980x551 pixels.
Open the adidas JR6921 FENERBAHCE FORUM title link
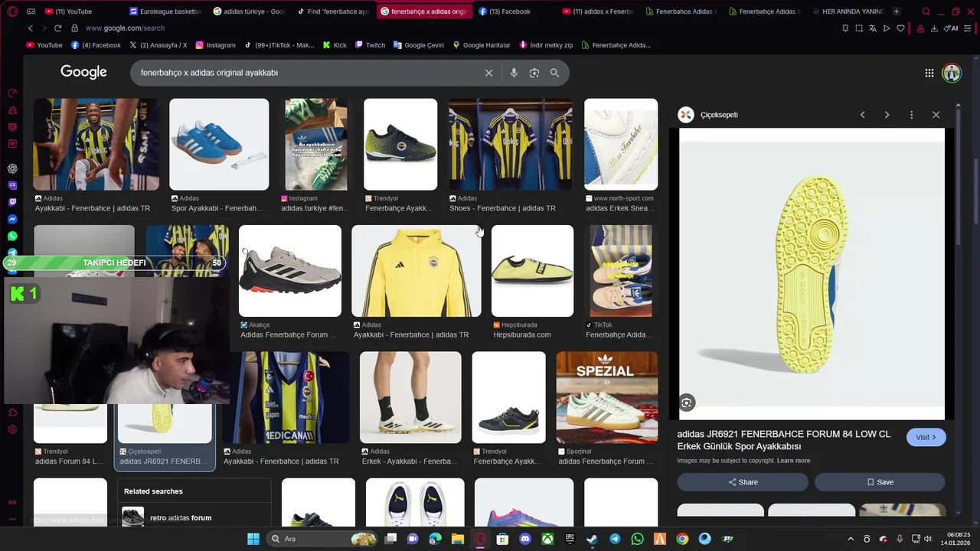pos(783,440)
